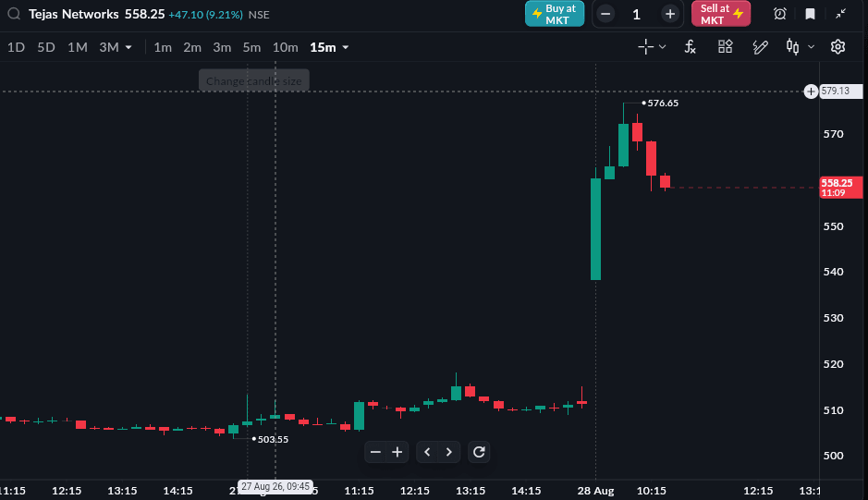Image resolution: width=868 pixels, height=500 pixels.
Task: Reset chart view with refresh icon
Action: tap(479, 452)
